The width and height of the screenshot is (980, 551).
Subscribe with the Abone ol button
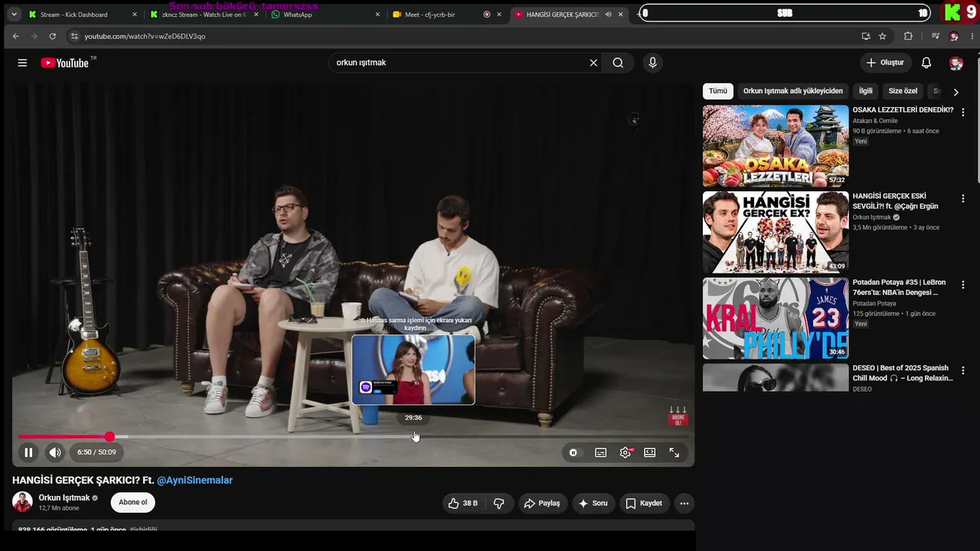[x=132, y=503]
